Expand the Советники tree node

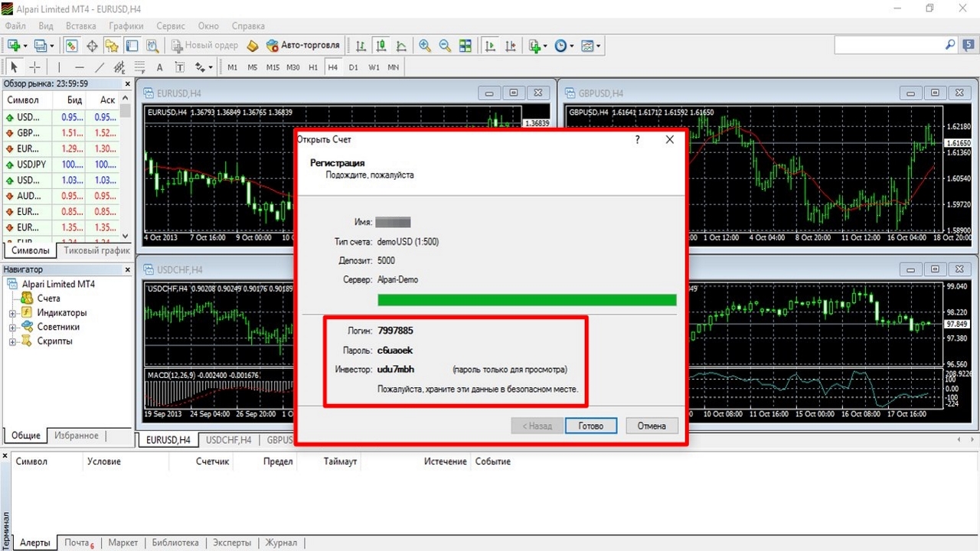click(12, 327)
